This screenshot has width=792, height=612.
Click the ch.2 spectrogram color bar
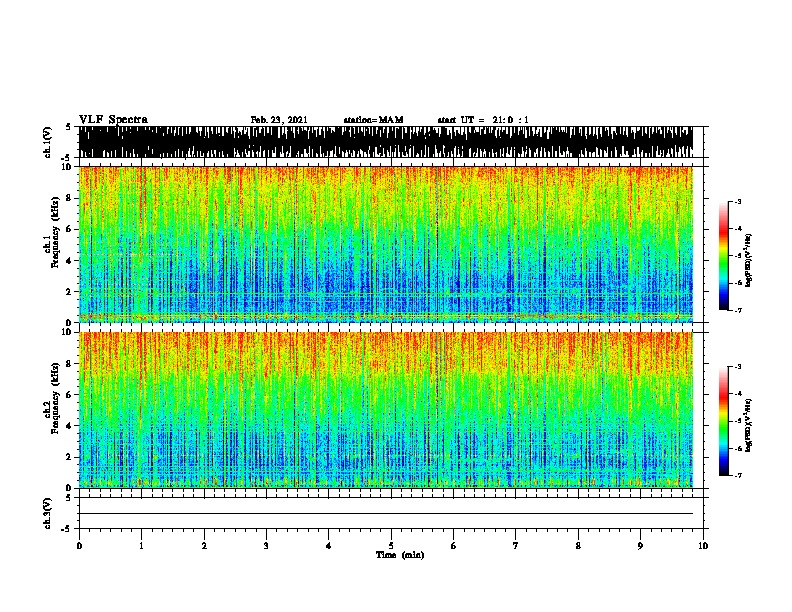tap(724, 421)
